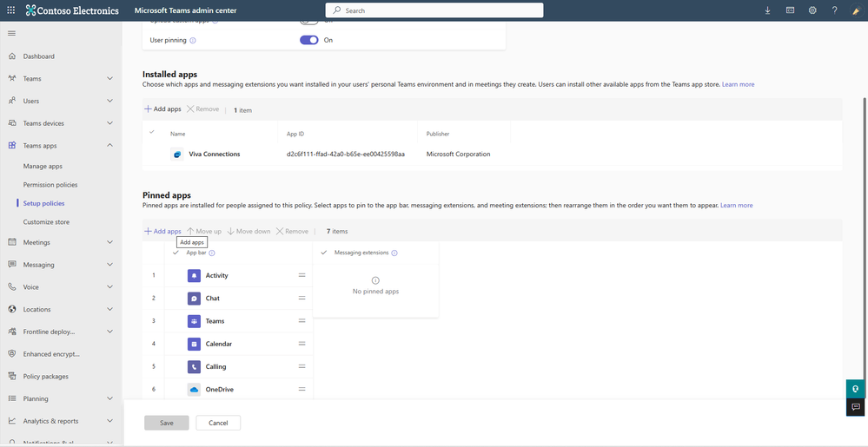Expand the Planning menu chevron

pyautogui.click(x=109, y=398)
